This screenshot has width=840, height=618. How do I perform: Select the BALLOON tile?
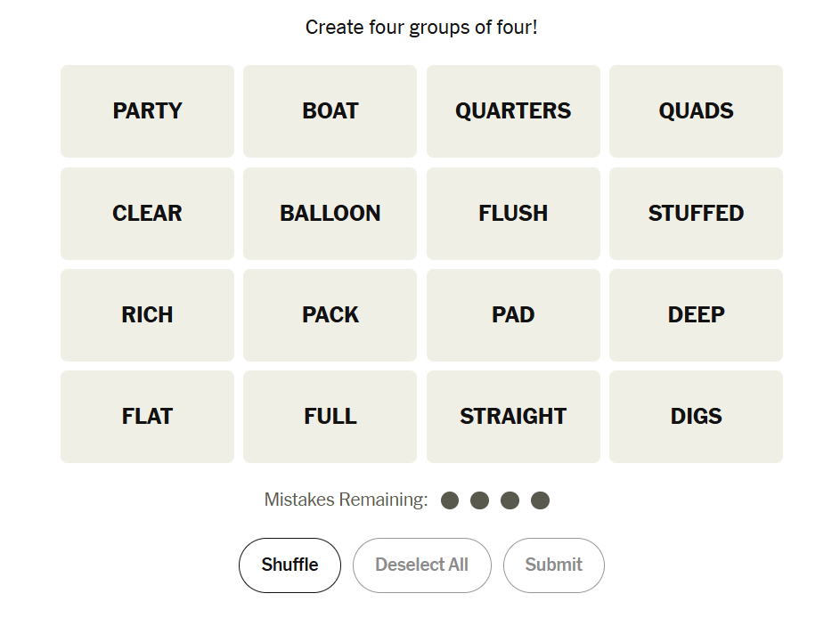(330, 214)
